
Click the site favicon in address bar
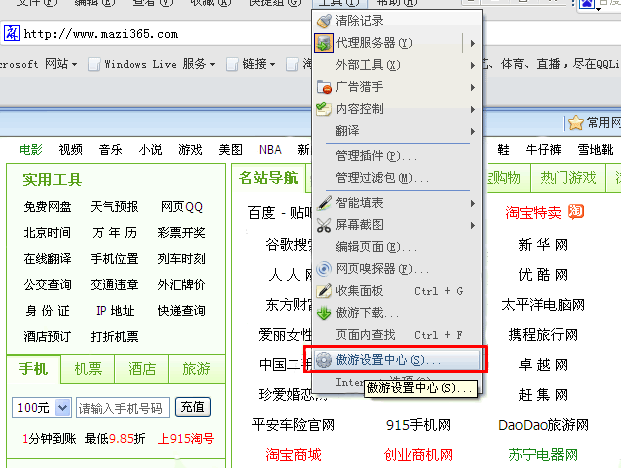[x=11, y=34]
